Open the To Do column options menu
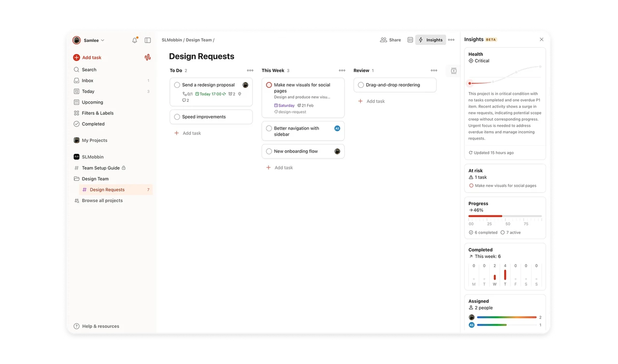618x364 pixels. (250, 70)
